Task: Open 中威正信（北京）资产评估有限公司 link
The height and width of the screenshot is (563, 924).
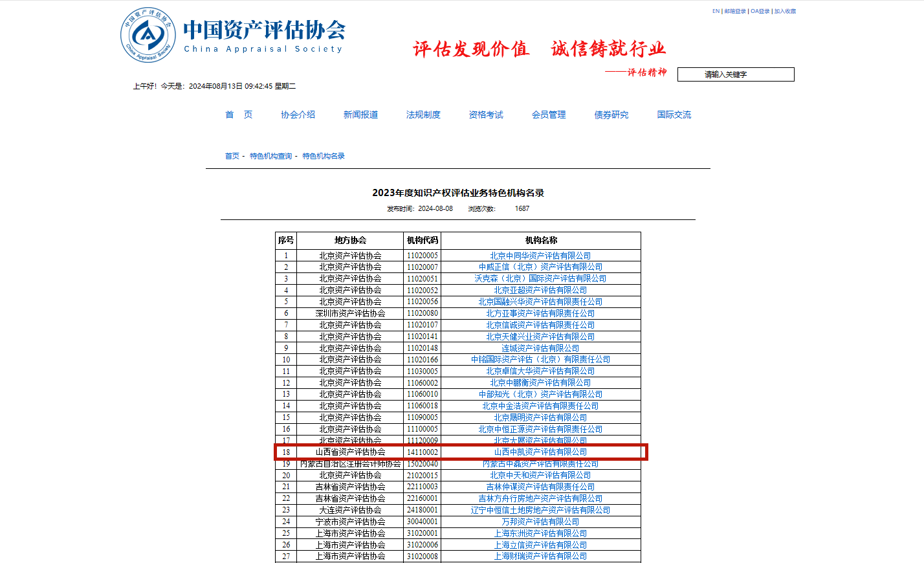Action: [540, 267]
